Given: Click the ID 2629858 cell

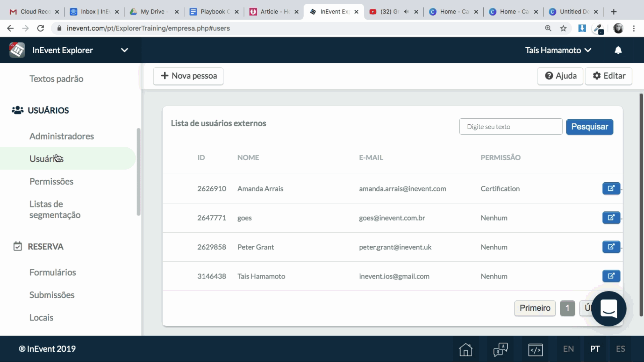Looking at the screenshot, I should pyautogui.click(x=212, y=247).
